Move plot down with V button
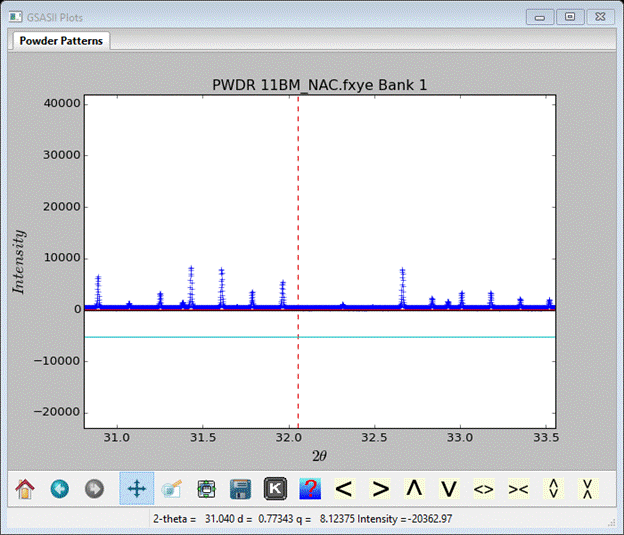This screenshot has width=624, height=535. (449, 488)
